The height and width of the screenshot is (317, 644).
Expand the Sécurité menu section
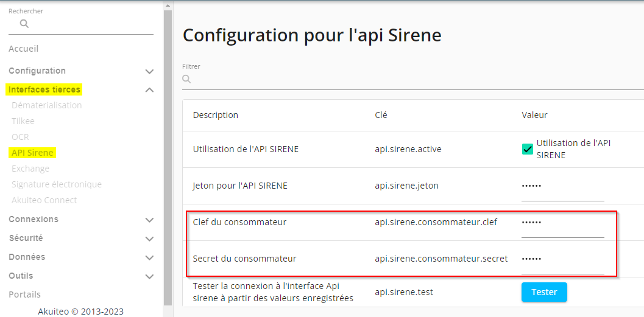point(149,239)
